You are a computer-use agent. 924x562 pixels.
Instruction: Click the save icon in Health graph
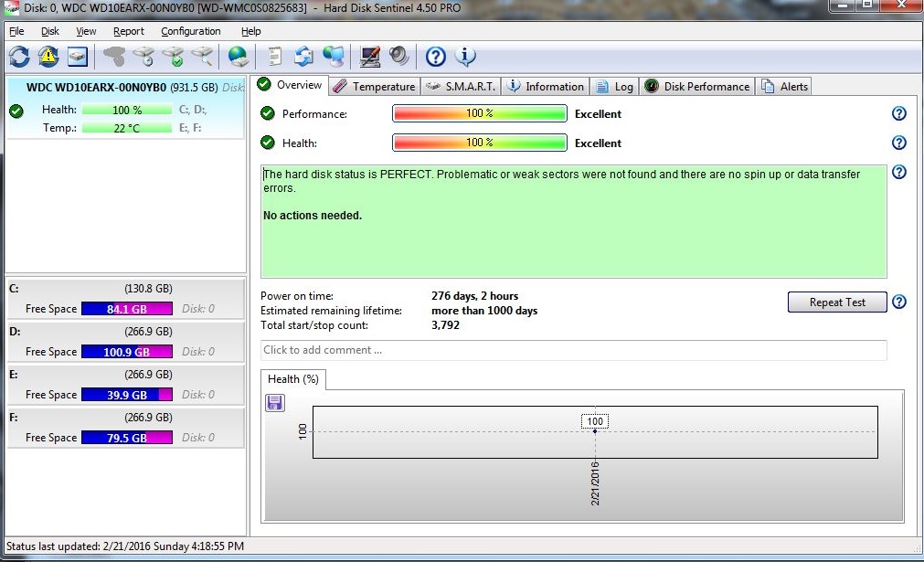coord(274,403)
